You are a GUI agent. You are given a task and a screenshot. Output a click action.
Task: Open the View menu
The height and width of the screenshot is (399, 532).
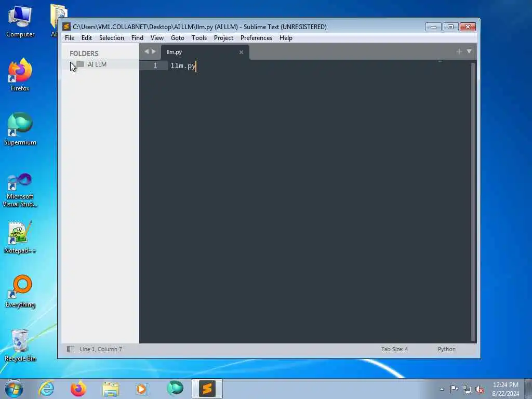[157, 37]
